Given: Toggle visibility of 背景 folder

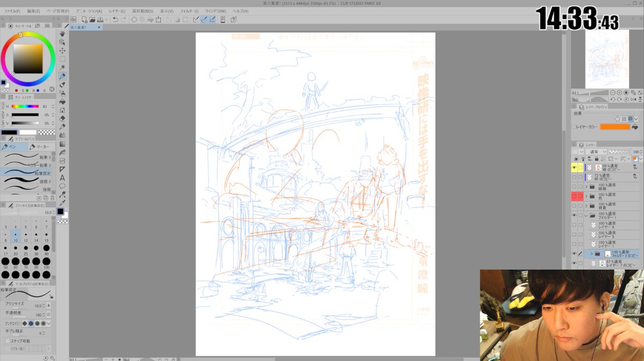Looking at the screenshot, I should 575,206.
